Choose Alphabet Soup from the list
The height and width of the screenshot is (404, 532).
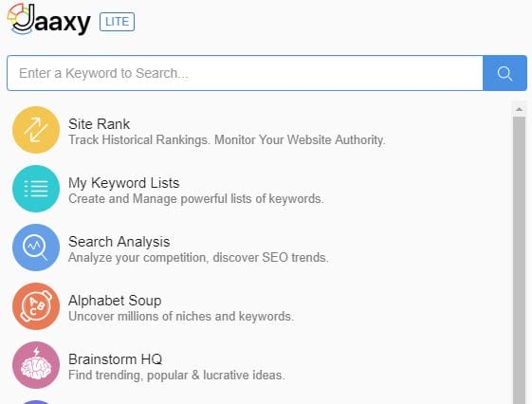[115, 301]
